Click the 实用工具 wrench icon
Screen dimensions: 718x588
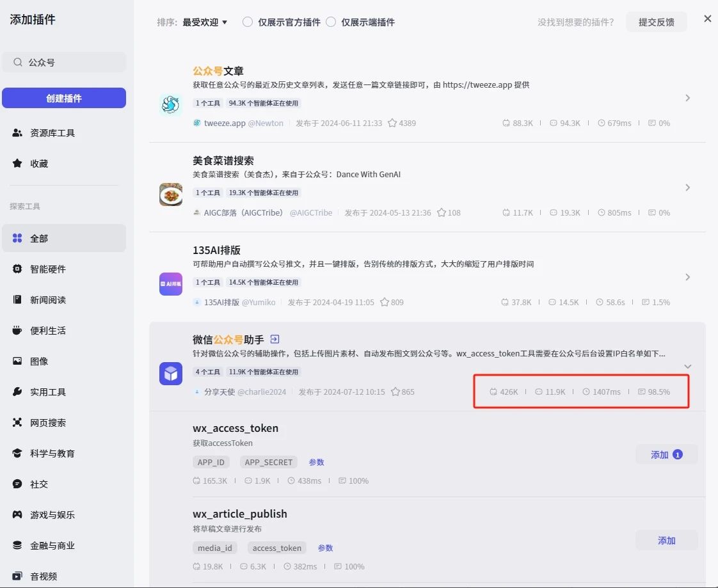[17, 392]
